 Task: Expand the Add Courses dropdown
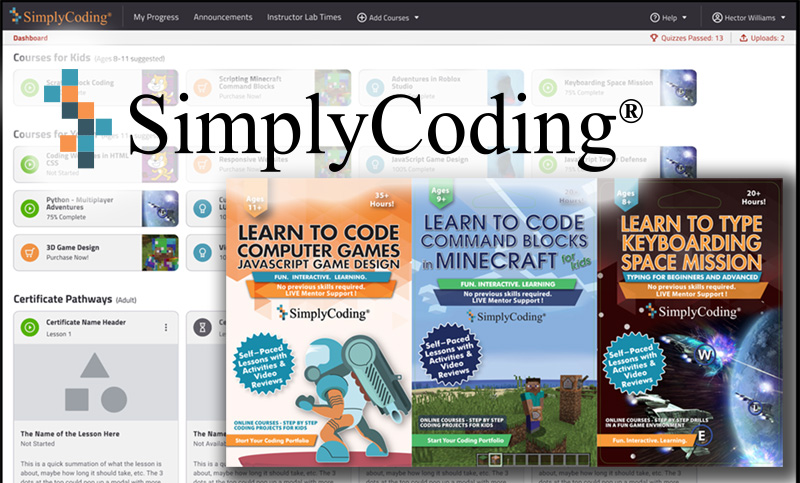tap(388, 17)
